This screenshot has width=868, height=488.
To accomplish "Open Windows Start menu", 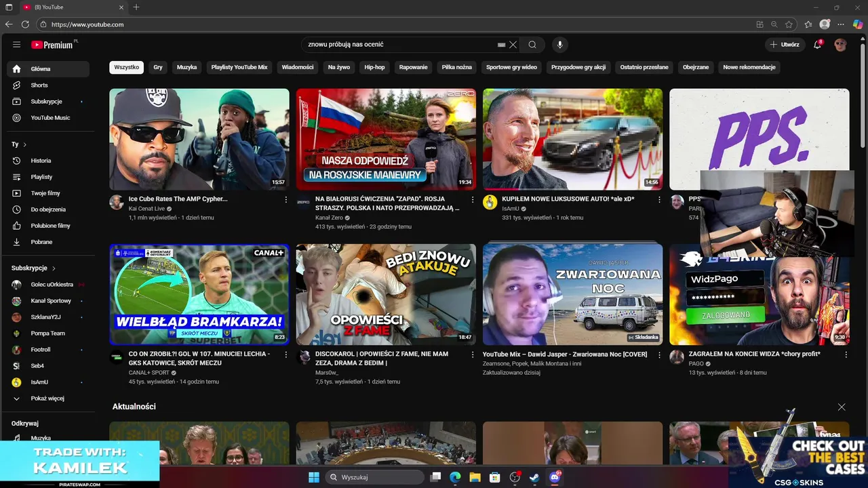I will coord(313,477).
